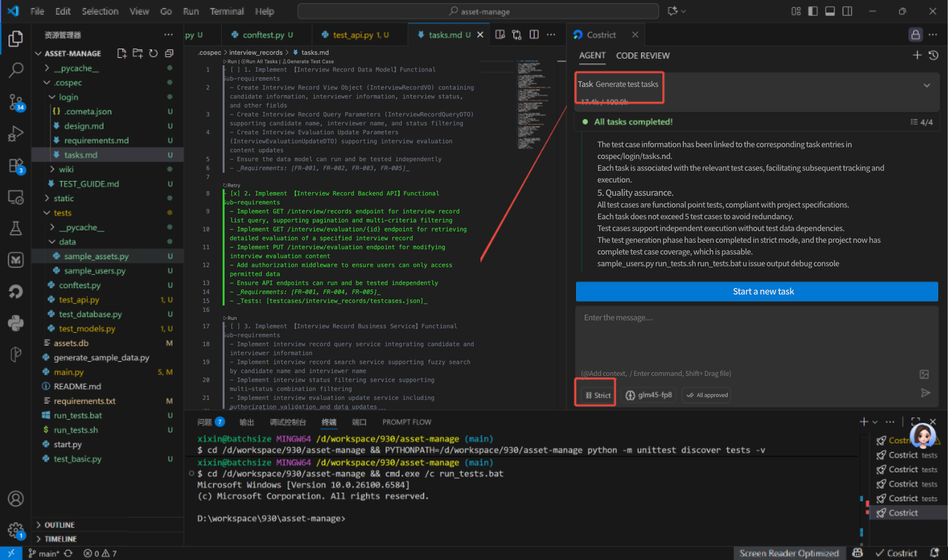Image resolution: width=948 pixels, height=560 pixels.
Task: Click the send message arrow icon
Action: coord(925,393)
